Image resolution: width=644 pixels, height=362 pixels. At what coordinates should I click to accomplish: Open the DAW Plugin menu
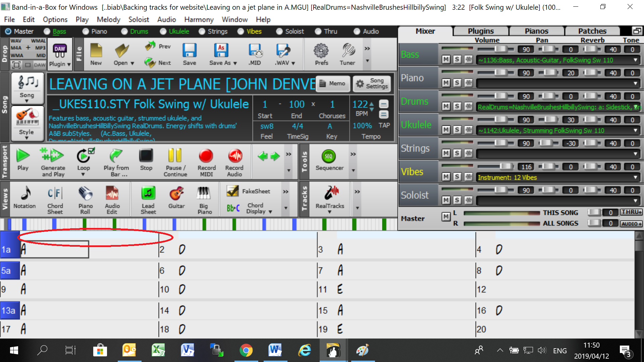tap(60, 55)
